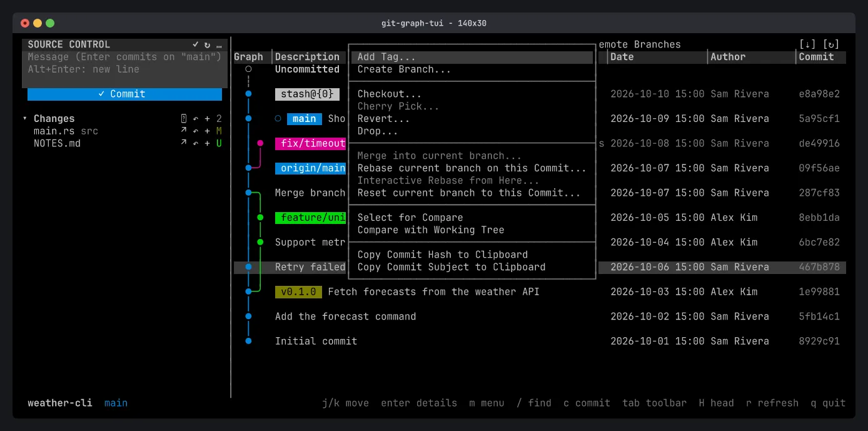
Task: Click the checkmark icon in Source Control header
Action: click(x=195, y=44)
